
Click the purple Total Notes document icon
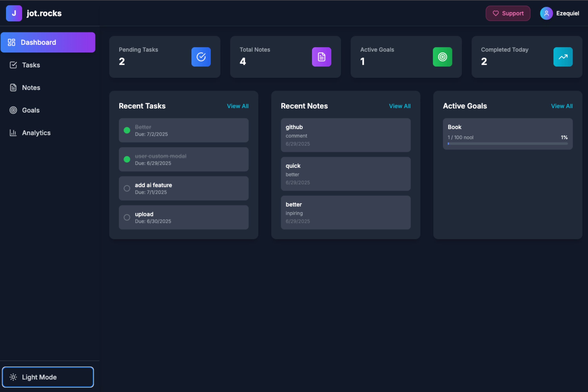[321, 57]
